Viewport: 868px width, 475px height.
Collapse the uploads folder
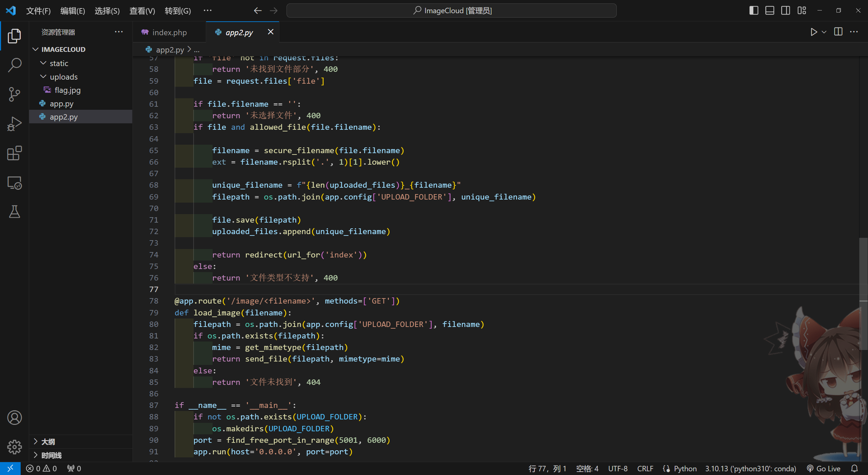point(43,77)
